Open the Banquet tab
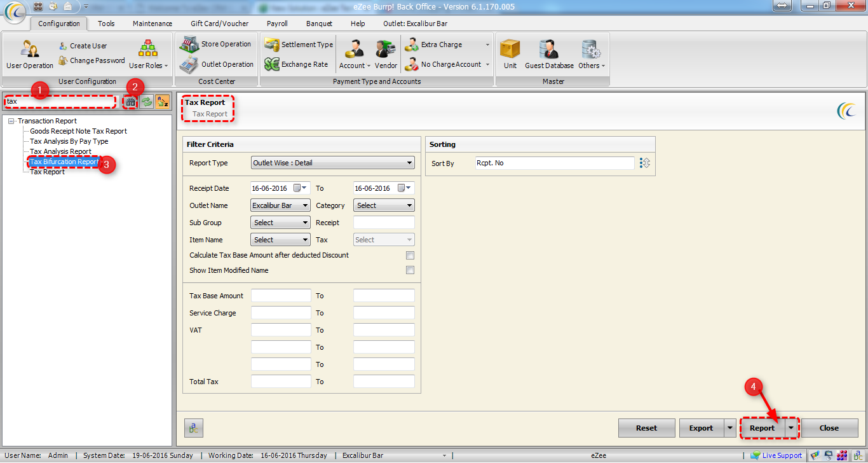 pyautogui.click(x=319, y=24)
